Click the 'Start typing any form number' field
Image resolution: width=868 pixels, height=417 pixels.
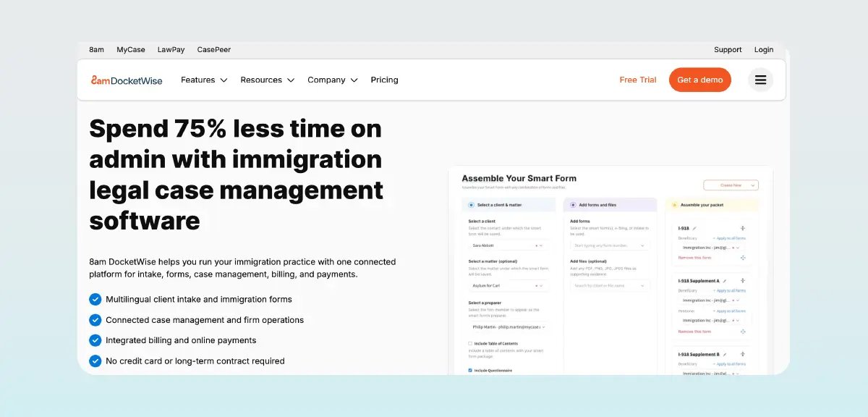(x=608, y=245)
